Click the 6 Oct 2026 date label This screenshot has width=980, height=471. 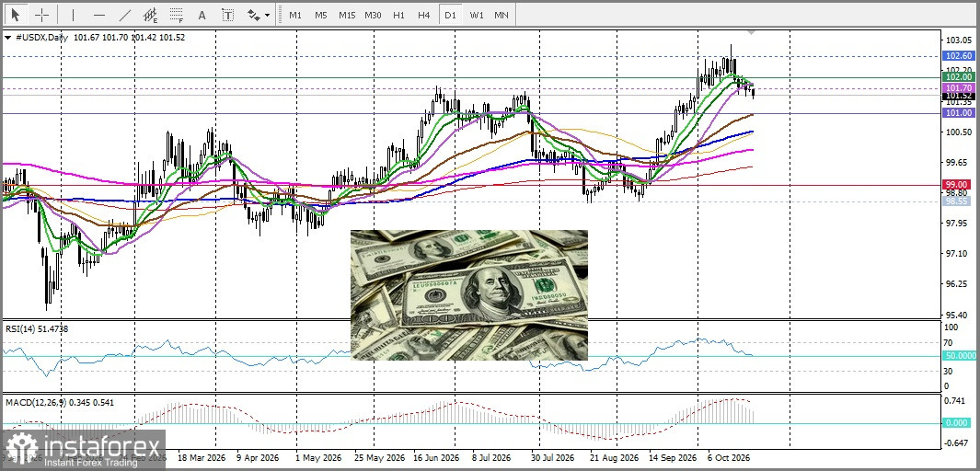(730, 457)
